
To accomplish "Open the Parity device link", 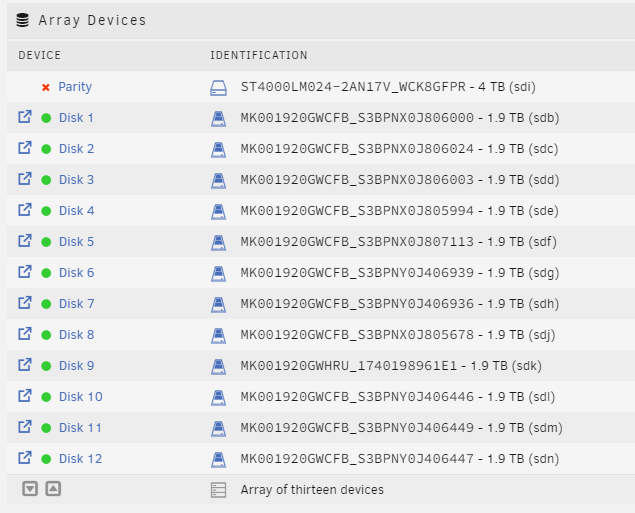I will coord(75,87).
